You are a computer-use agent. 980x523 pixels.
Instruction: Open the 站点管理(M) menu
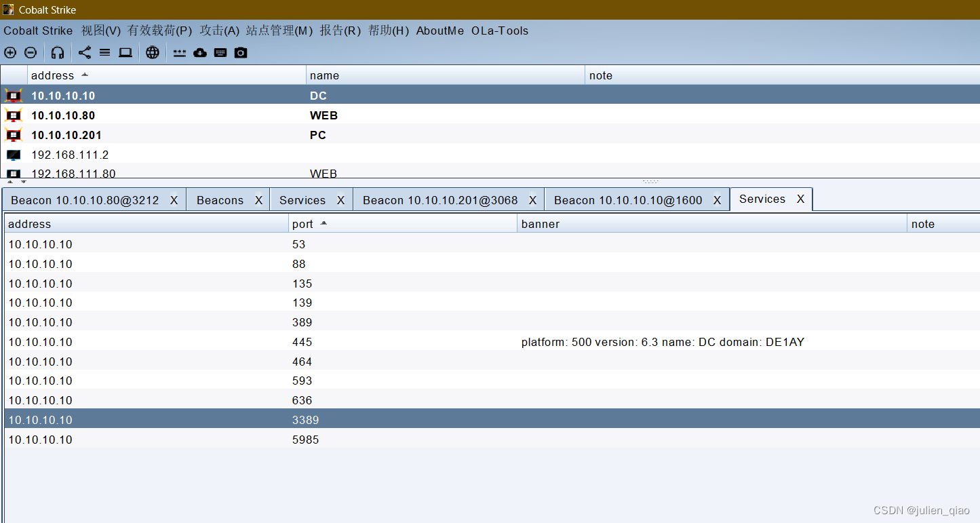point(279,31)
